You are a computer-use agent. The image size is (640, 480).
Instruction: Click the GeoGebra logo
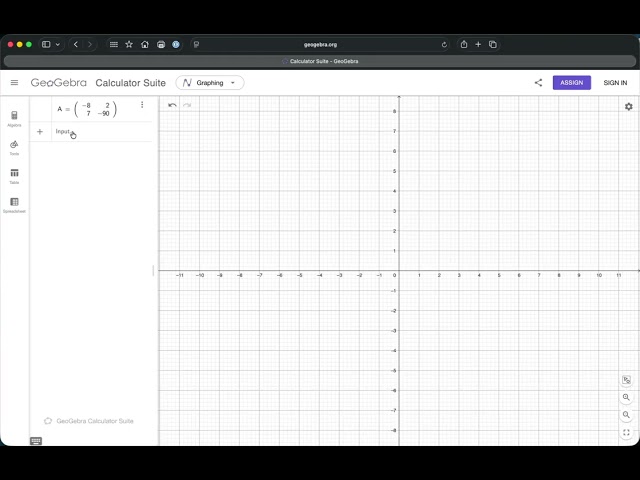click(59, 83)
